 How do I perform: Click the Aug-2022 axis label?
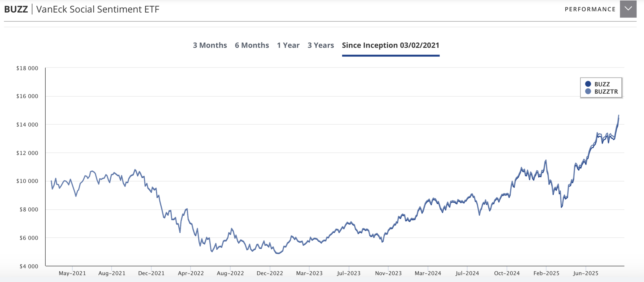coord(230,273)
